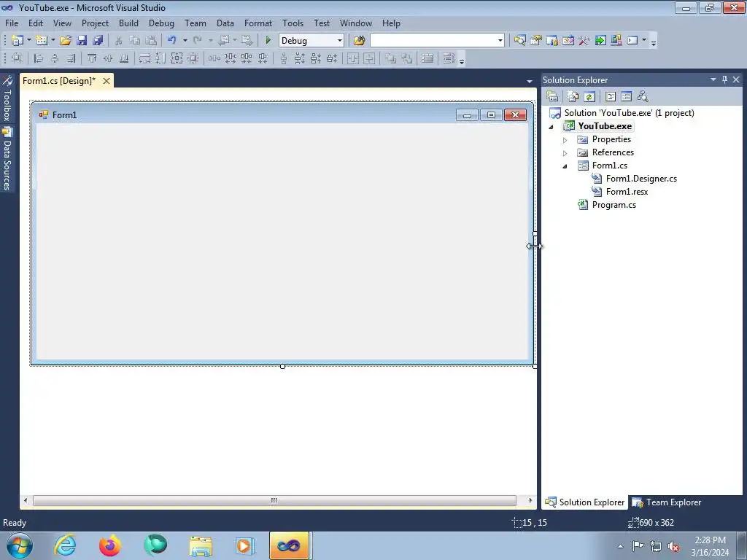This screenshot has height=560, width=747.
Task: Click the Align Rights layout icon
Action: coord(71,58)
